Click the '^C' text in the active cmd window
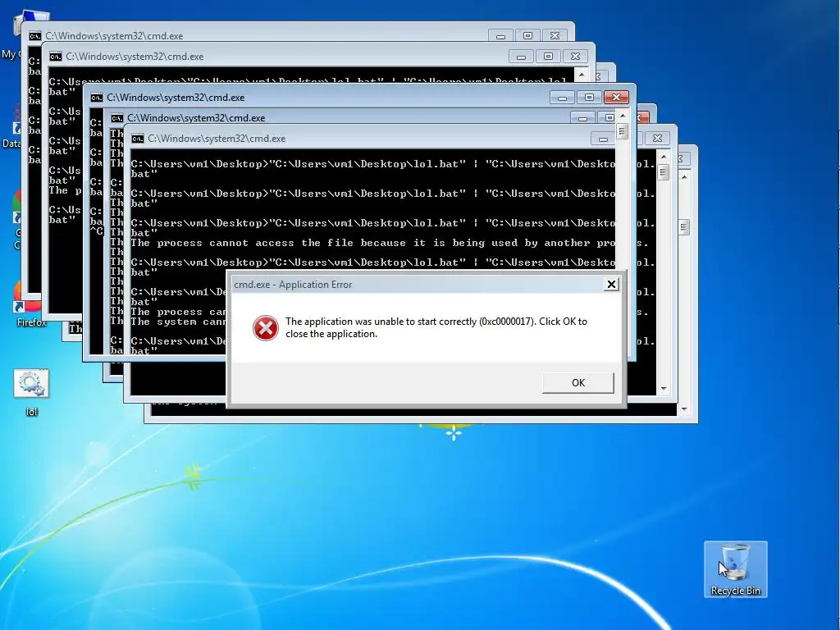The width and height of the screenshot is (840, 630). pyautogui.click(x=97, y=231)
